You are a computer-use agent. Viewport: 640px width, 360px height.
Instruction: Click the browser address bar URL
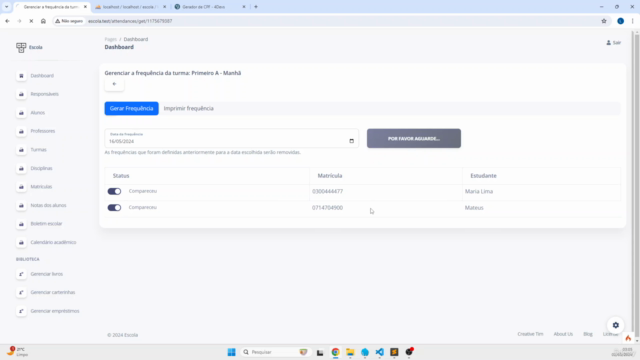[130, 21]
